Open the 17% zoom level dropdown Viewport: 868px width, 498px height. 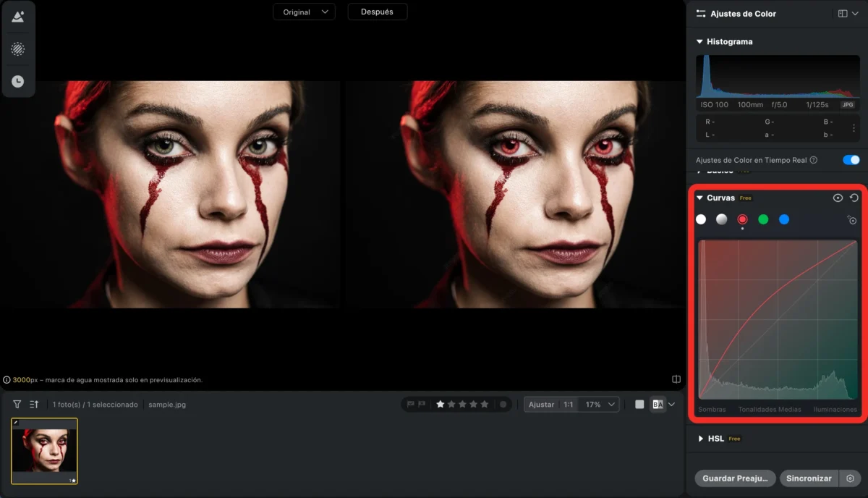click(600, 405)
